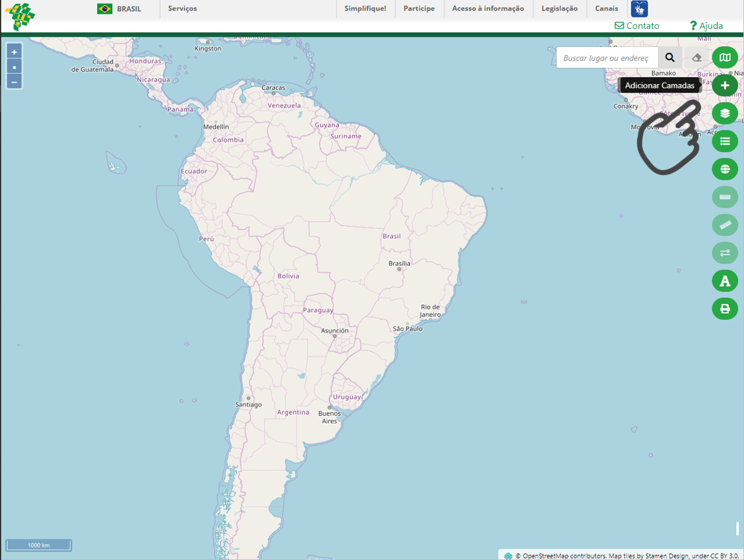744x560 pixels.
Task: Open the Serviços menu
Action: 182,8
